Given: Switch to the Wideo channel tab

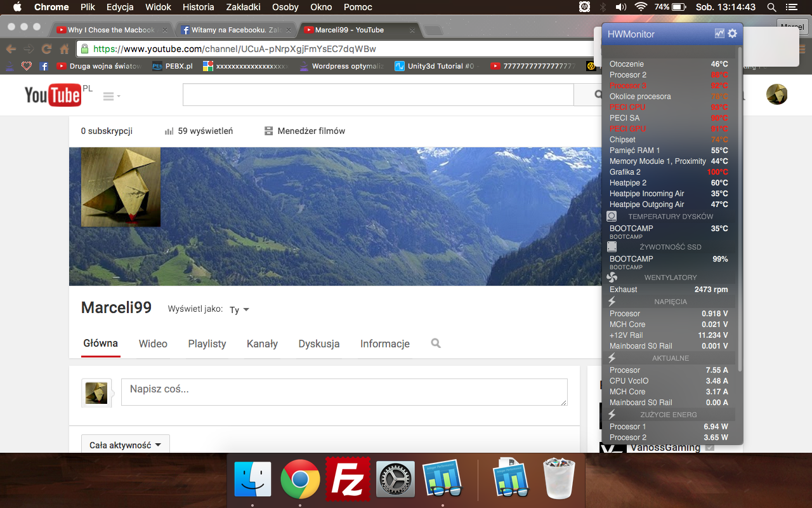Looking at the screenshot, I should click(x=153, y=344).
